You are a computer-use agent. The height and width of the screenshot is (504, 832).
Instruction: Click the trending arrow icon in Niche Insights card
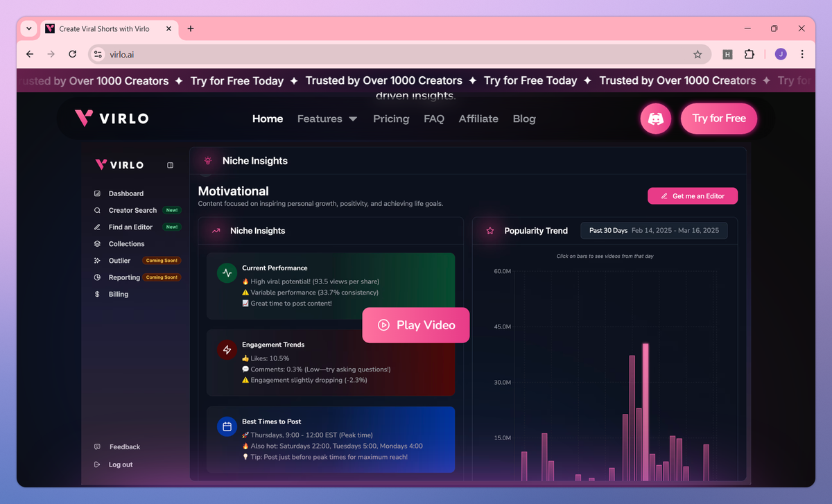tap(216, 231)
